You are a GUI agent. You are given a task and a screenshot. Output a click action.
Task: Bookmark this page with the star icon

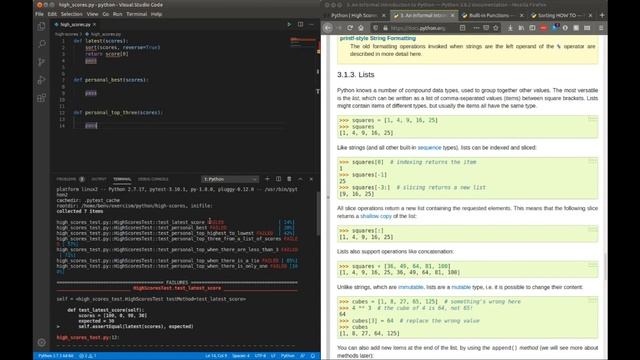coord(496,28)
